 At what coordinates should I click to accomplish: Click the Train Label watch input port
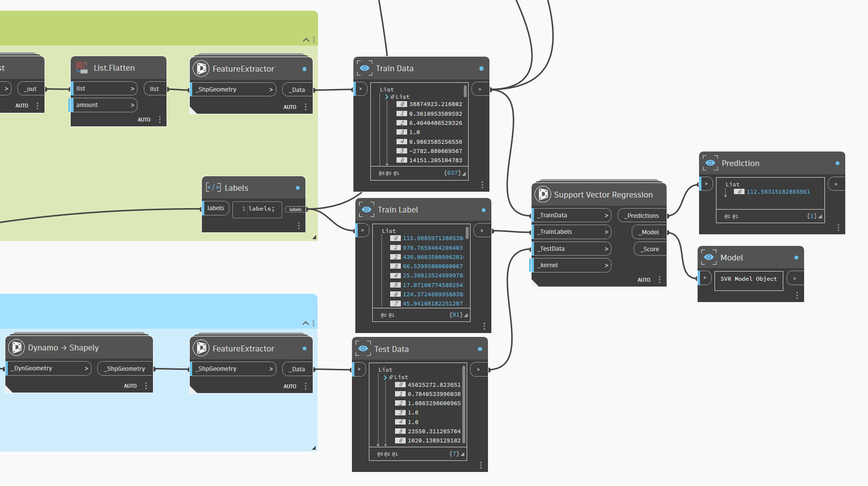[362, 230]
